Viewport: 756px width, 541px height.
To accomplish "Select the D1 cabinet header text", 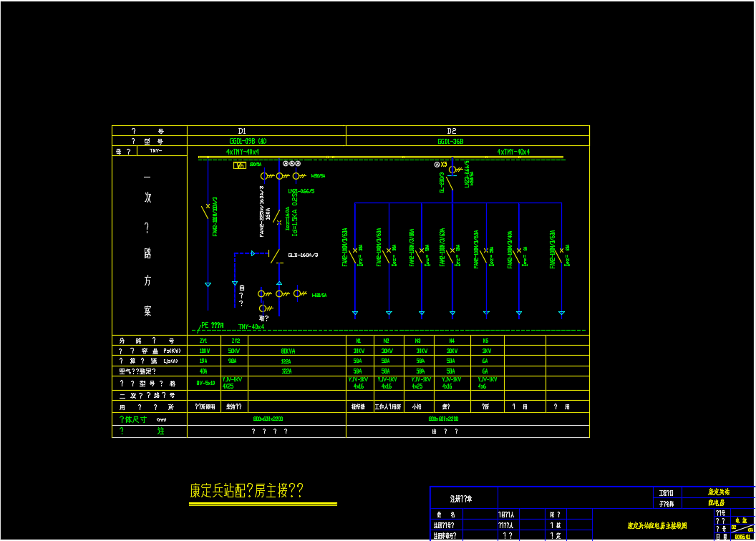I will (x=242, y=131).
